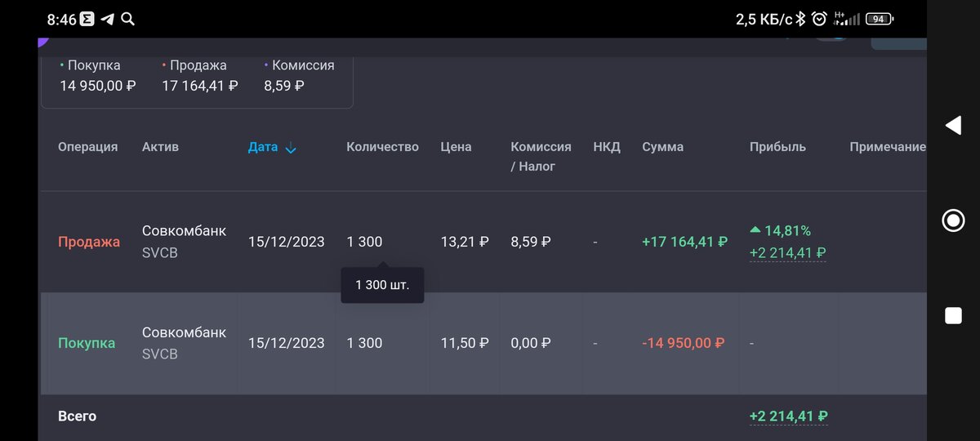Click the Всего total row label
Screen dimensions: 980x441
[x=77, y=416]
